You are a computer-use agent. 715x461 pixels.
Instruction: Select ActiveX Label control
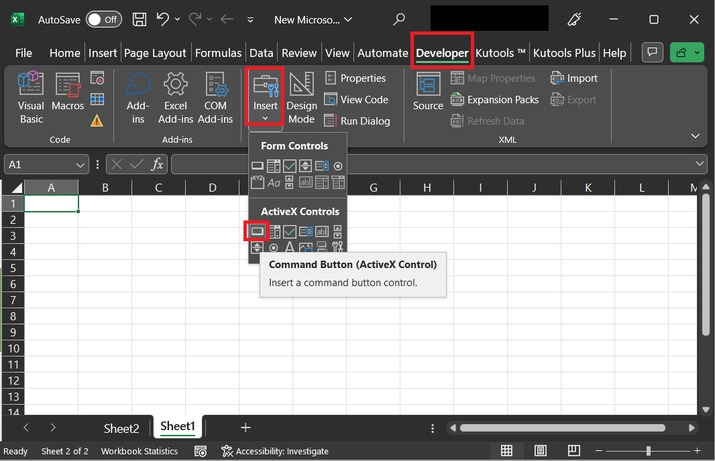290,247
